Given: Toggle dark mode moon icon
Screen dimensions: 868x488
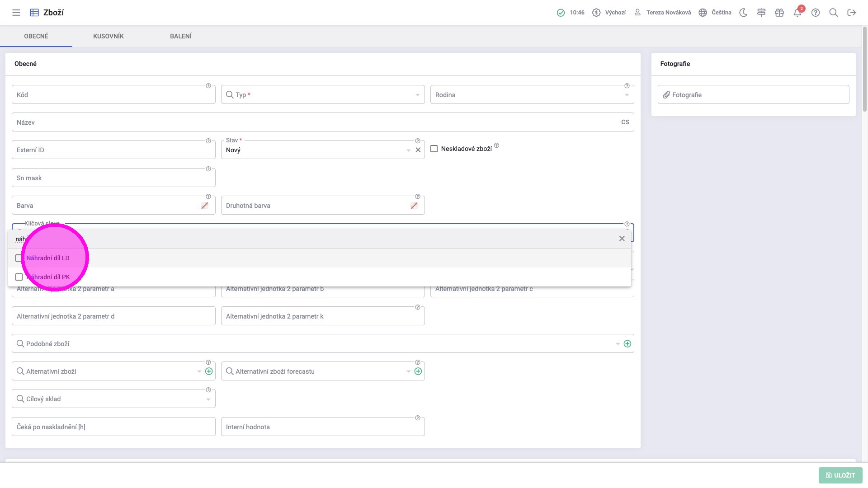Looking at the screenshot, I should point(743,13).
